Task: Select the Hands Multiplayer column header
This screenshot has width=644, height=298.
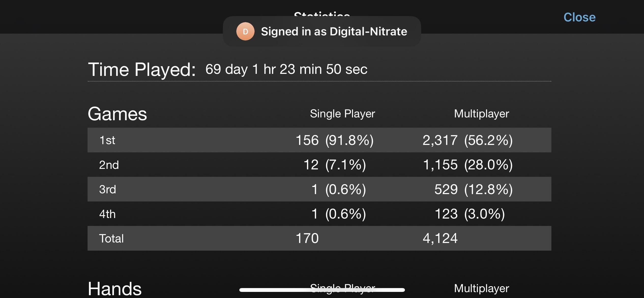Action: [481, 288]
